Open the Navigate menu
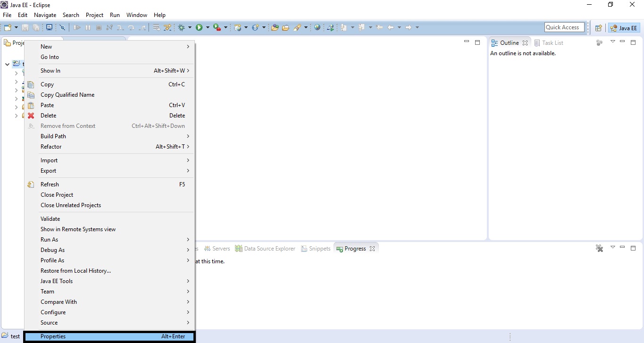This screenshot has width=644, height=343. 45,15
